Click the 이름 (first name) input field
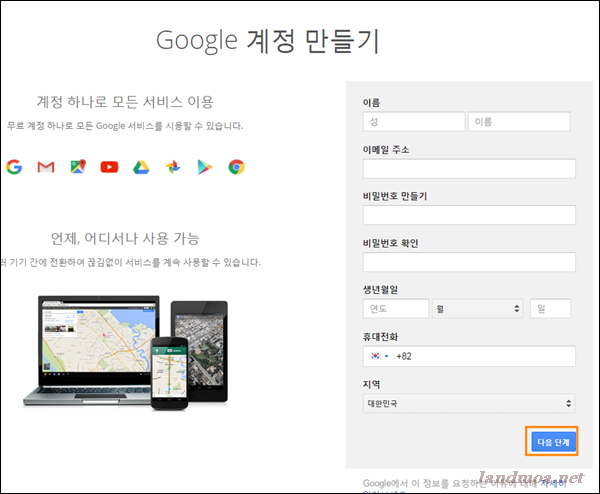600x494 pixels. pos(519,122)
